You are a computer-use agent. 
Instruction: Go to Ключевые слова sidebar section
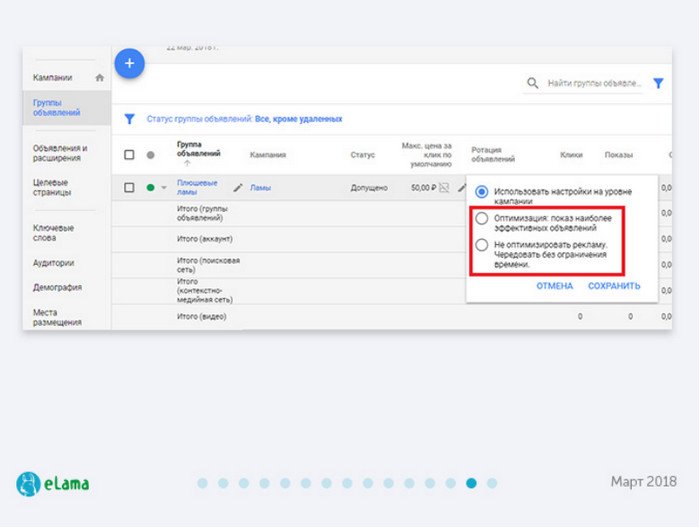pyautogui.click(x=53, y=233)
